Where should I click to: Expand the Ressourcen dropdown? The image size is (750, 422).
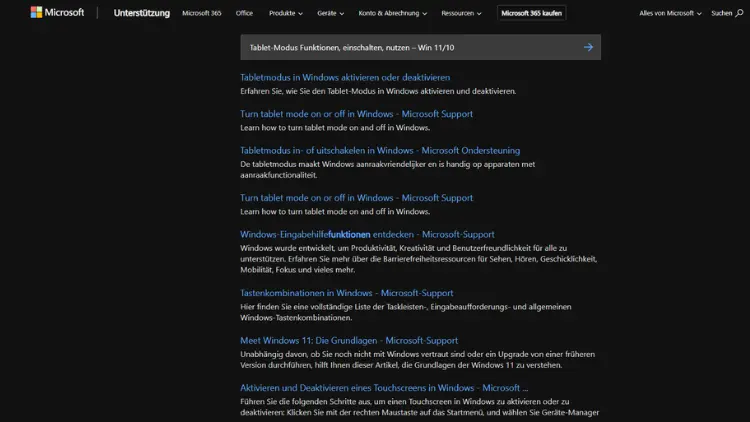coord(461,13)
